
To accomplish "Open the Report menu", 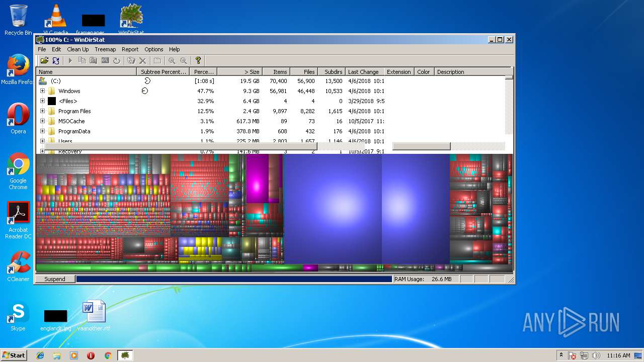I will click(x=130, y=49).
